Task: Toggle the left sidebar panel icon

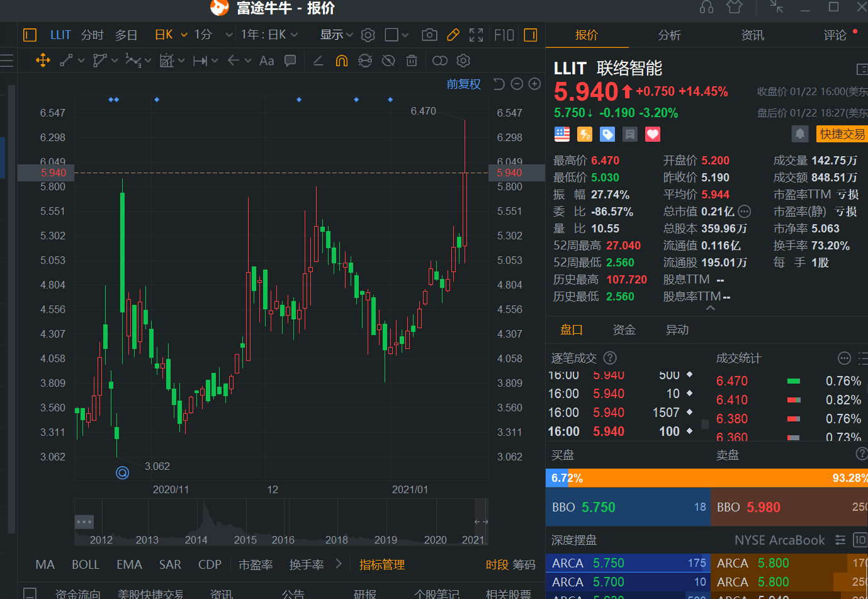Action: pos(30,35)
